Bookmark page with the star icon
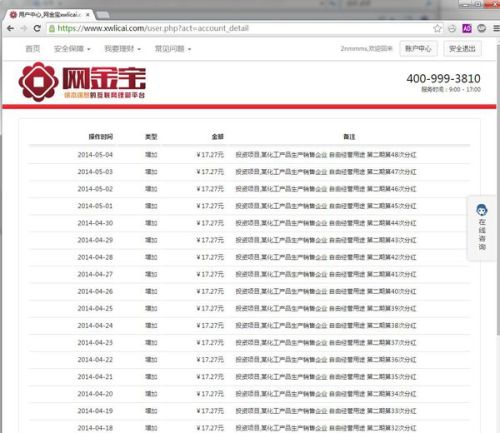500x433 pixels. [x=437, y=29]
